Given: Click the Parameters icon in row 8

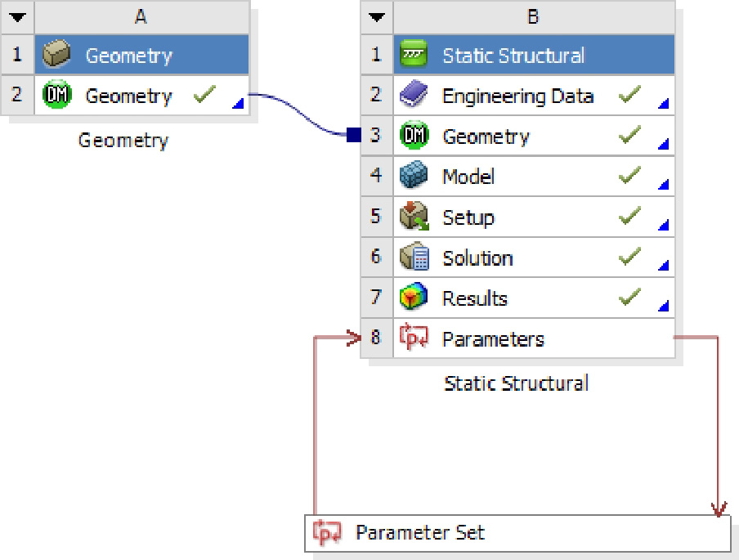Looking at the screenshot, I should [414, 338].
